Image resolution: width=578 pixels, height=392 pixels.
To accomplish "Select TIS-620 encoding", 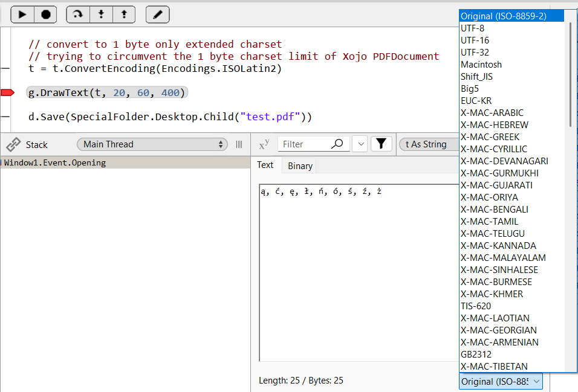I will click(511, 306).
